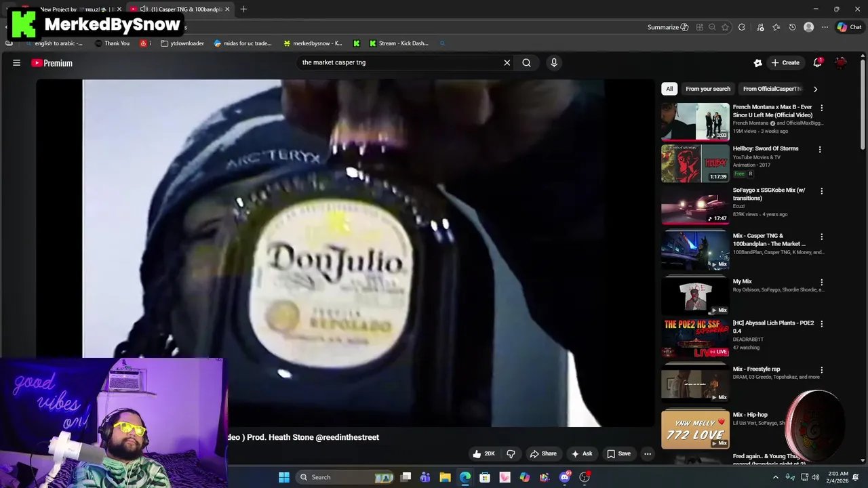Open Discord taskbar icon
The image size is (868, 488).
coord(565,477)
